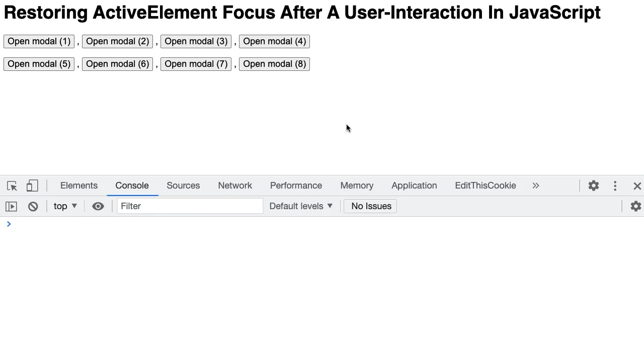Viewport: 644px width, 362px height.
Task: Switch to the Network tab
Action: click(x=235, y=186)
